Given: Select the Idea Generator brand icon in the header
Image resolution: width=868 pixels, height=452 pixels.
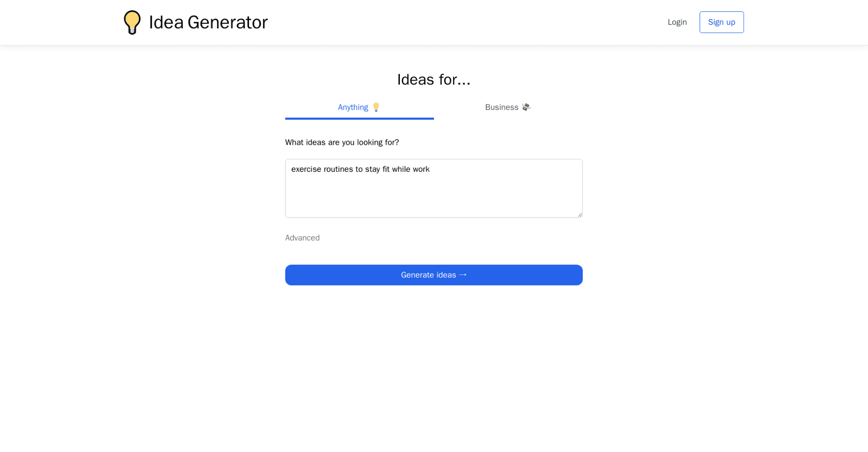Looking at the screenshot, I should [x=132, y=22].
